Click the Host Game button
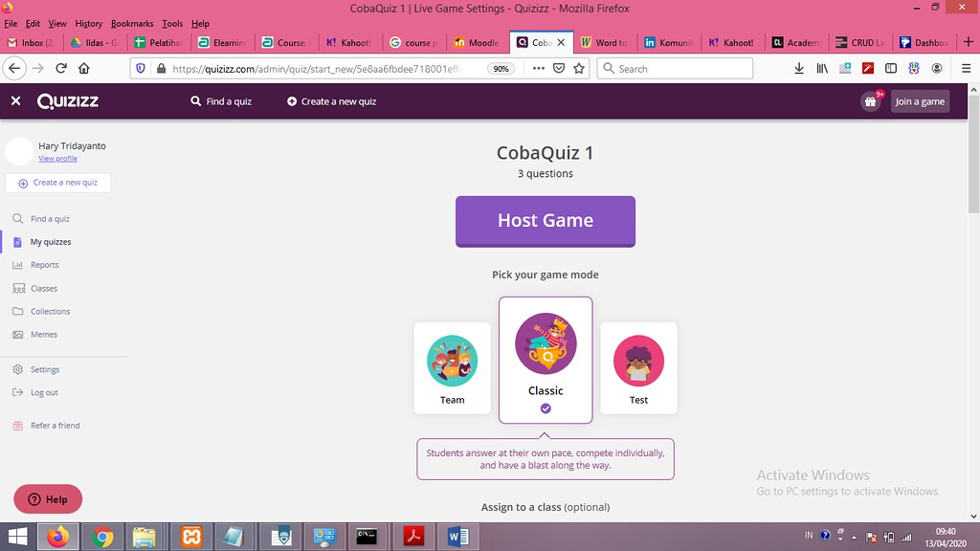This screenshot has width=980, height=551. 546,221
